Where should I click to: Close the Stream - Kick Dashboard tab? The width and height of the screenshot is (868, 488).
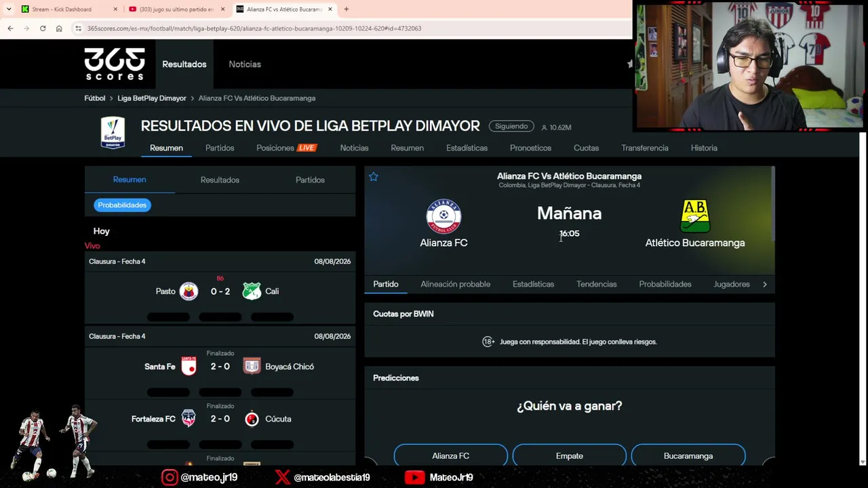(115, 9)
